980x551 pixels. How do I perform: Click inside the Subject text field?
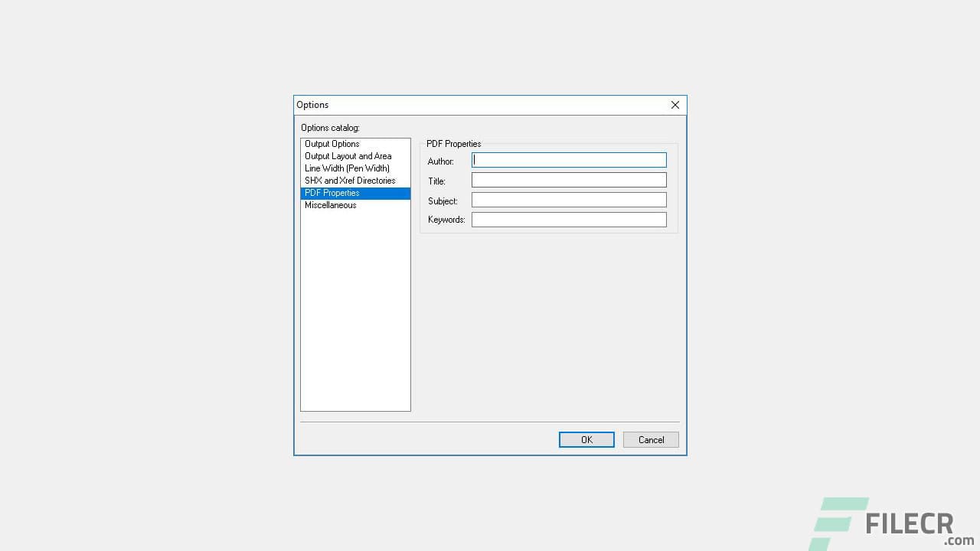tap(568, 200)
